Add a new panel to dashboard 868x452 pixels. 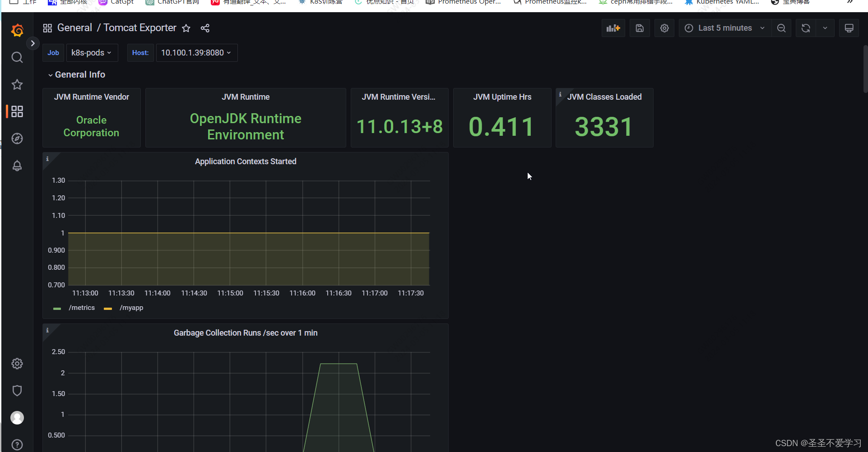coord(613,28)
